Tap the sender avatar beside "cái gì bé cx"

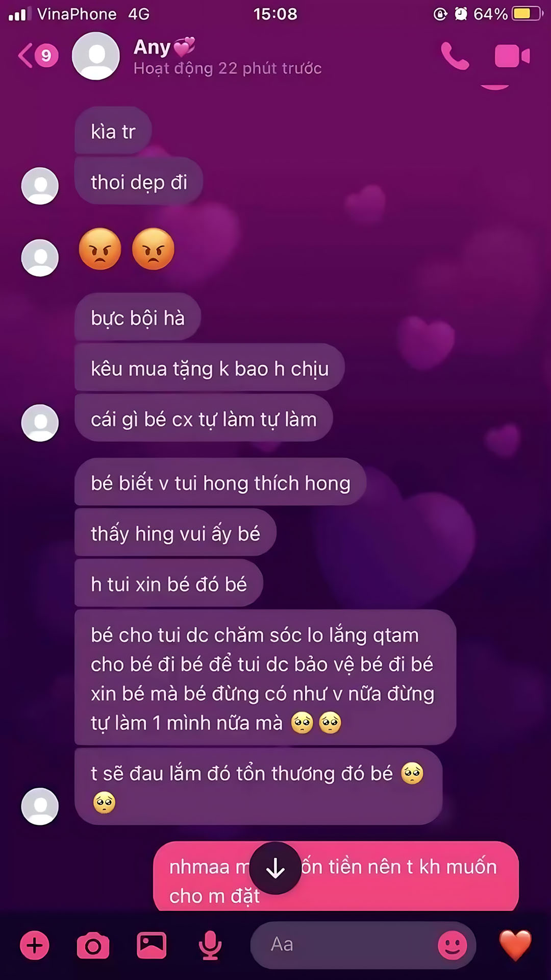(40, 423)
